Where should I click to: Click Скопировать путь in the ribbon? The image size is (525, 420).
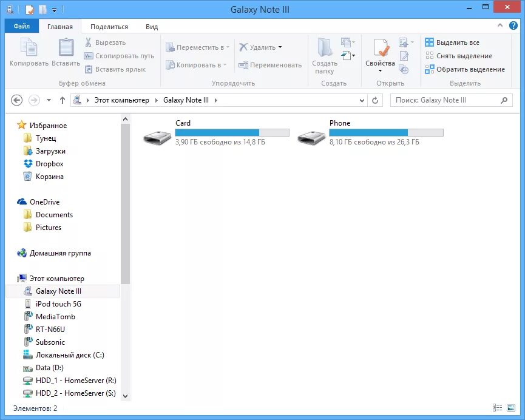[119, 56]
